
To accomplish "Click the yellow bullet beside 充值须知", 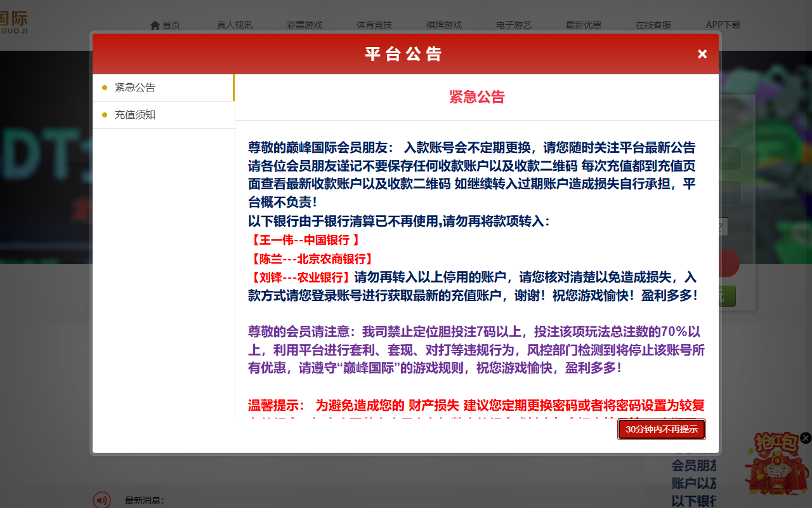I will 105,115.
